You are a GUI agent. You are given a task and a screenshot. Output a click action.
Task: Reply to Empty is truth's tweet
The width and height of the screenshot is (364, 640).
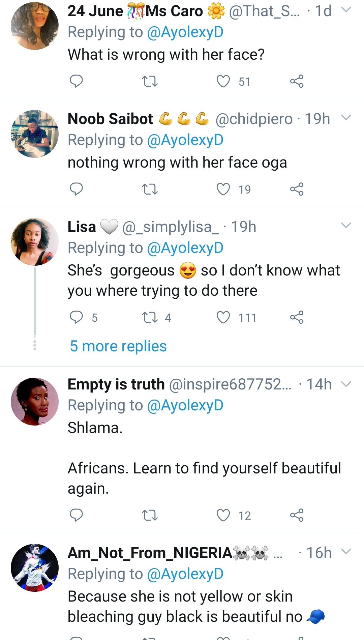76,515
